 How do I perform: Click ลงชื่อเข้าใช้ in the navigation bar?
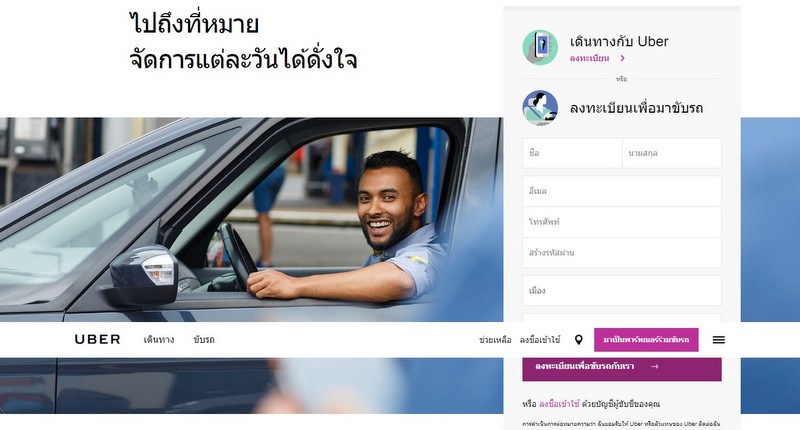tap(540, 340)
